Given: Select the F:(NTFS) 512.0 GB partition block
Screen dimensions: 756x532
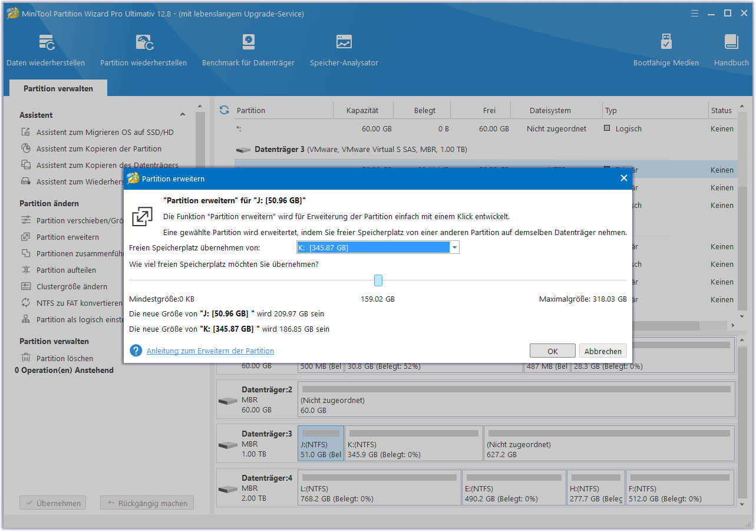Looking at the screenshot, I should click(x=680, y=488).
